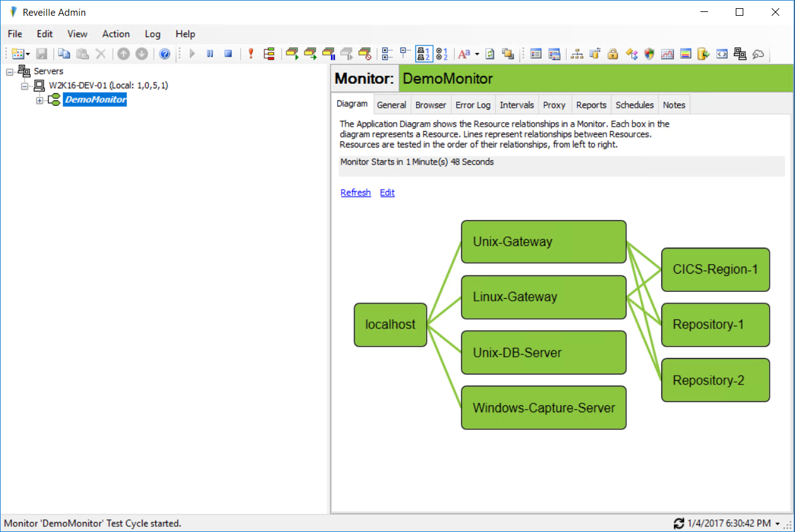Click the red exclamation alert icon
Image resolution: width=795 pixels, height=532 pixels.
[251, 54]
